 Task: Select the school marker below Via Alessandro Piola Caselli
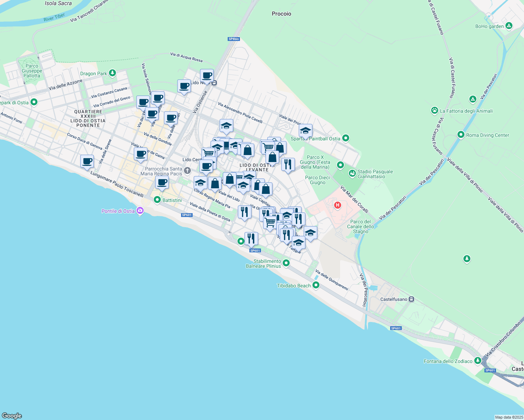227,126
